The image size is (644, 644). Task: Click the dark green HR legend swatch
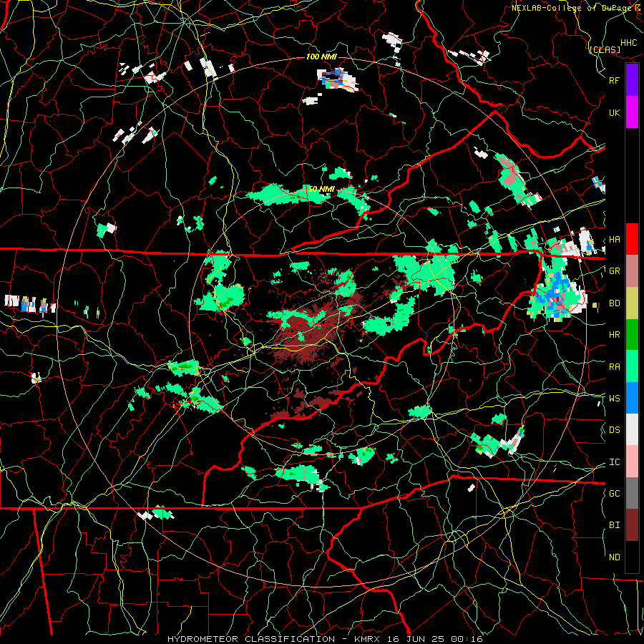(632, 335)
